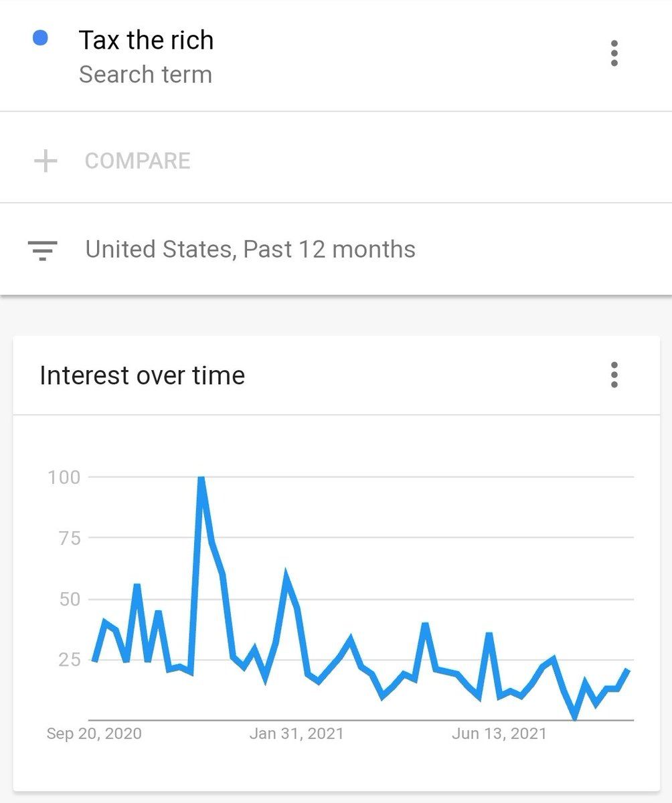Click the plus icon beside COMPARE
Viewport: 672px width, 803px height.
pos(46,161)
